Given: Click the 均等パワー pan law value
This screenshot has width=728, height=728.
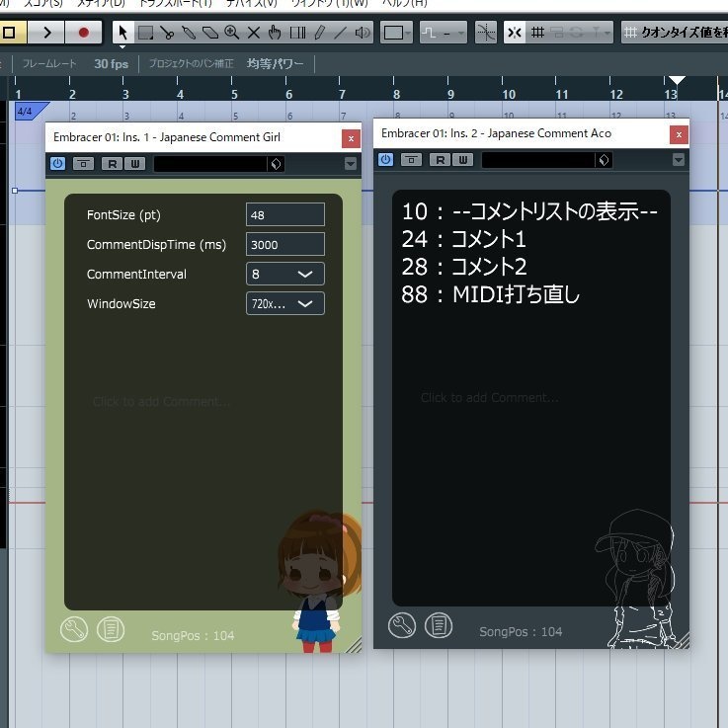Looking at the screenshot, I should (275, 63).
